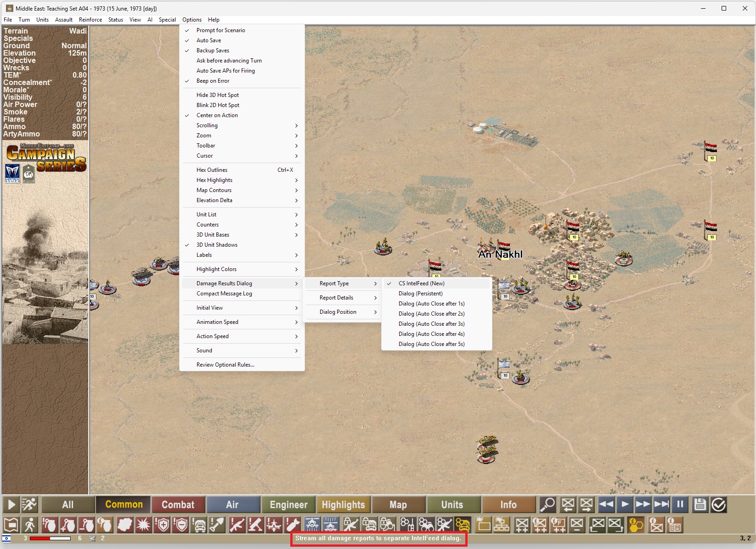Screen dimensions: 756x549
Task: Click the next unit arrow icon
Action: point(587,504)
